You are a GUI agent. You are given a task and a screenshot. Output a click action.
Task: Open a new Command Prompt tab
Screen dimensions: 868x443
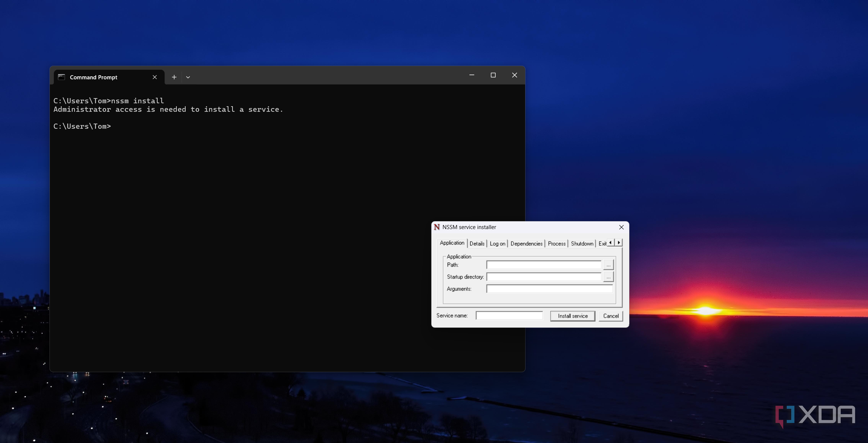pyautogui.click(x=174, y=77)
